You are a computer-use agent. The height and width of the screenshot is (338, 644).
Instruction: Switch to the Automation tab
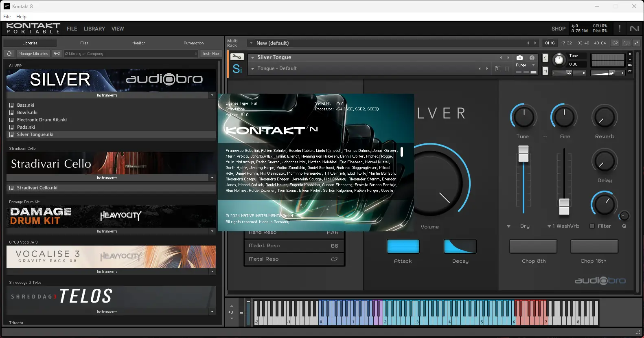pyautogui.click(x=194, y=43)
